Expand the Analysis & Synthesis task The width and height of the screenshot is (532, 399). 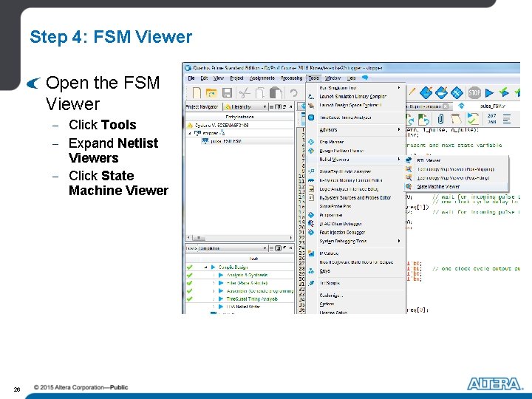pyautogui.click(x=214, y=275)
